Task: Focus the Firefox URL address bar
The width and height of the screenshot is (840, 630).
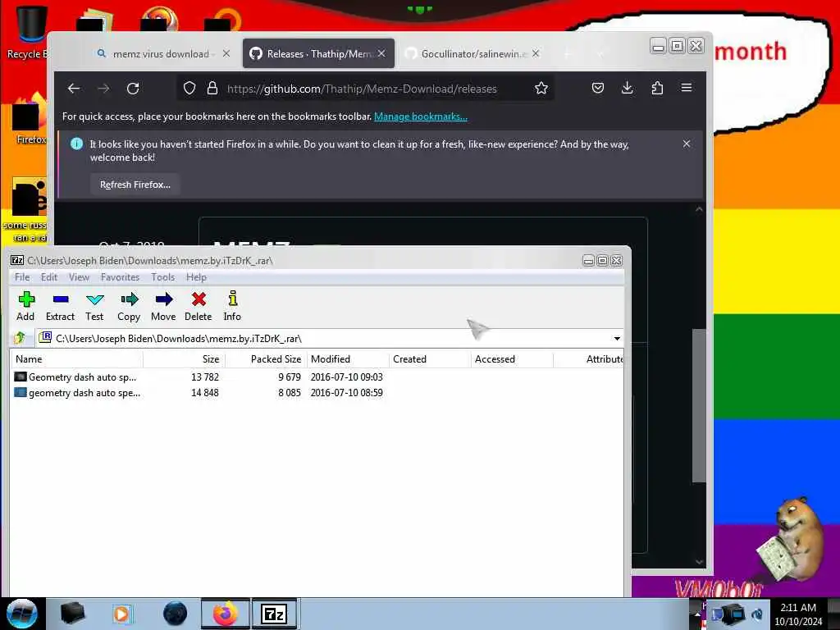Action: (362, 89)
